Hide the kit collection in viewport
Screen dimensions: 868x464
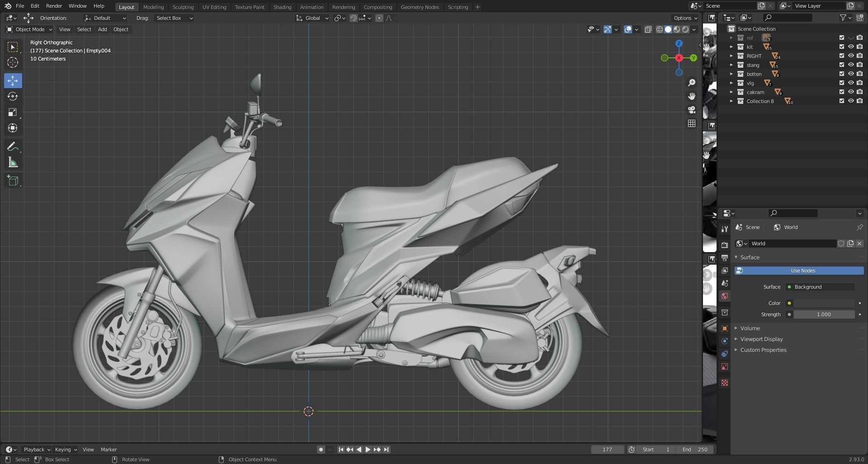coord(851,47)
